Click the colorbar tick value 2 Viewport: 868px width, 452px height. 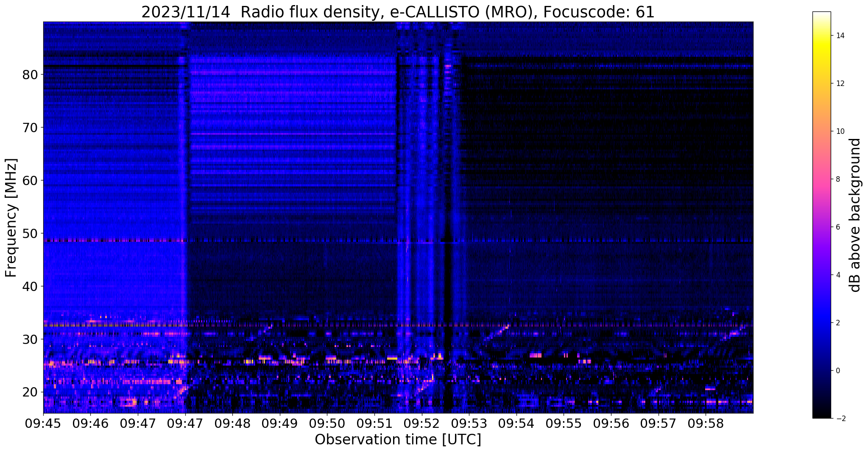[838, 323]
